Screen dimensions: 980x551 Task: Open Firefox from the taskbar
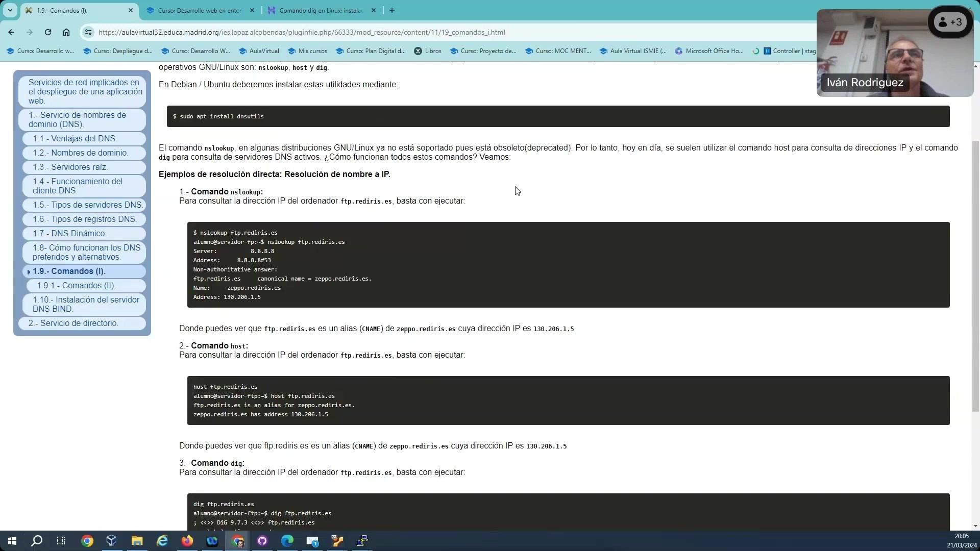[187, 541]
